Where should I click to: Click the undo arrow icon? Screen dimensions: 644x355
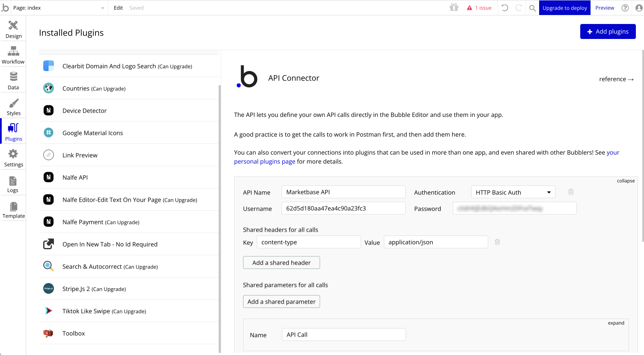coord(505,8)
